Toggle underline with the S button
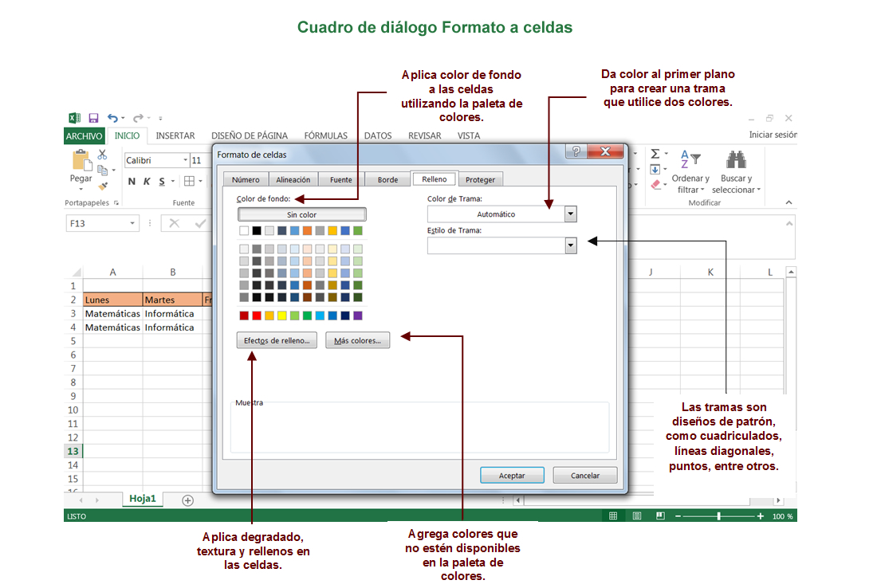This screenshot has height=588, width=877. point(162,181)
